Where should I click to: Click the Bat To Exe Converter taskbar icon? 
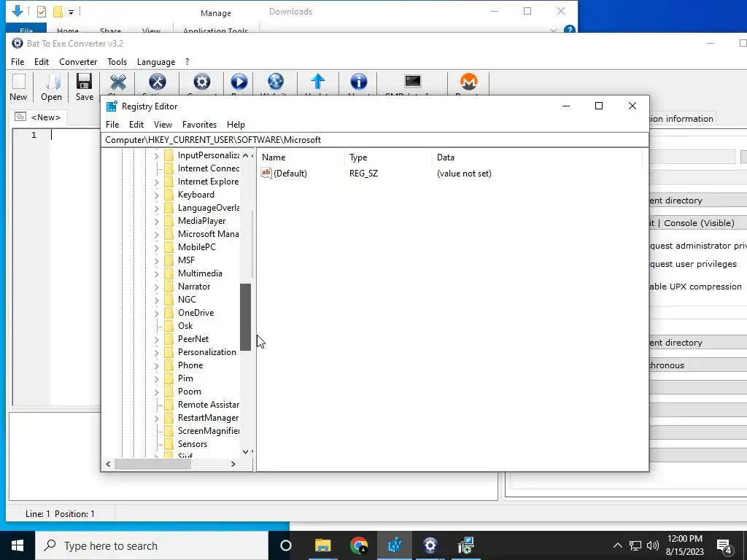pos(430,545)
